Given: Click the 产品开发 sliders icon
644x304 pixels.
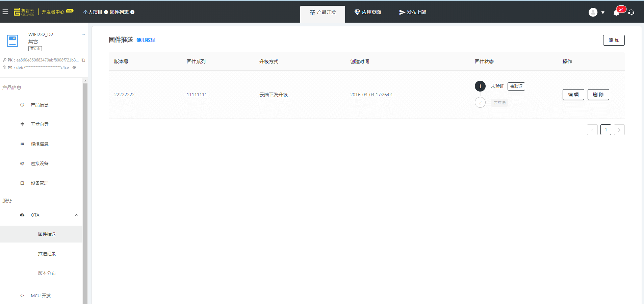Looking at the screenshot, I should point(312,12).
